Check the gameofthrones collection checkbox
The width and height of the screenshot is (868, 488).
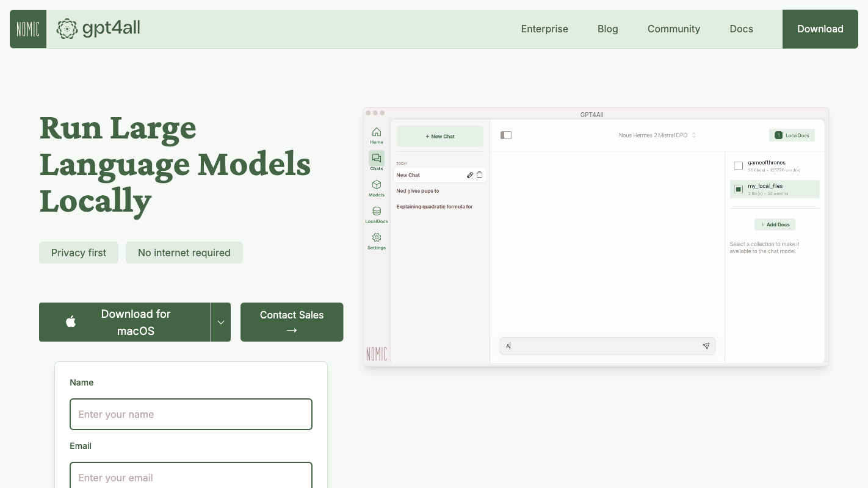pos(739,166)
